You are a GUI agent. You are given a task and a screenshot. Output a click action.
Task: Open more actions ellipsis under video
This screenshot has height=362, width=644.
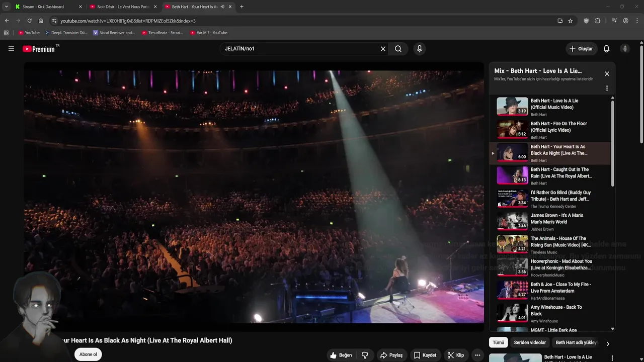(477, 355)
